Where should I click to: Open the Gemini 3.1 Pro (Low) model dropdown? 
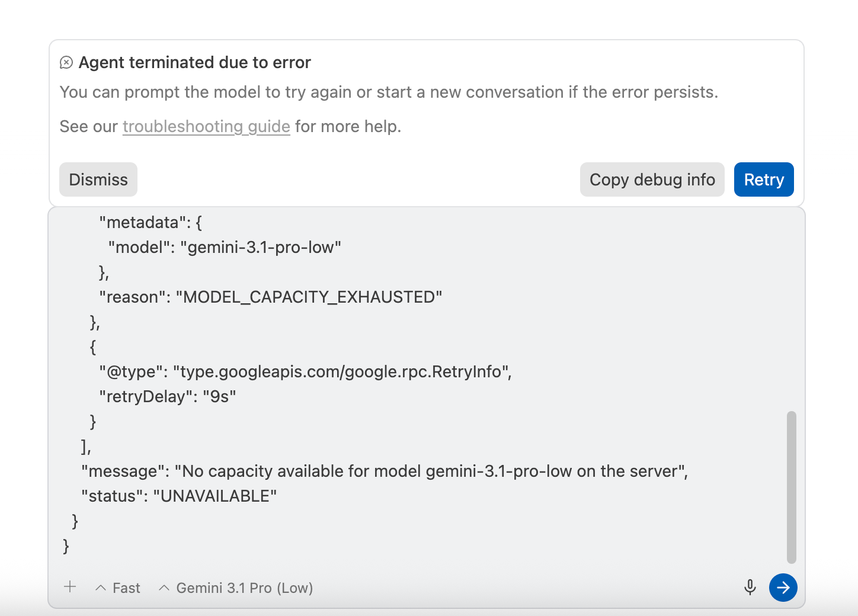(236, 588)
